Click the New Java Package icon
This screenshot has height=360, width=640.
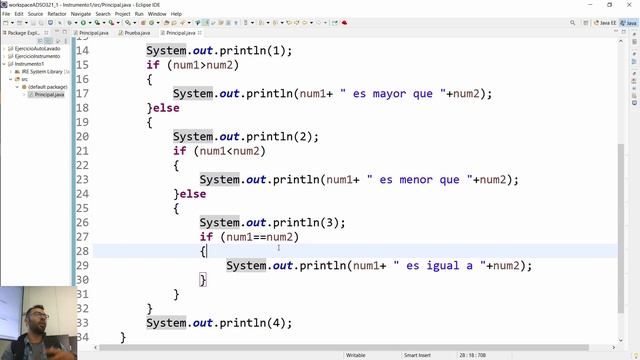[x=143, y=23]
